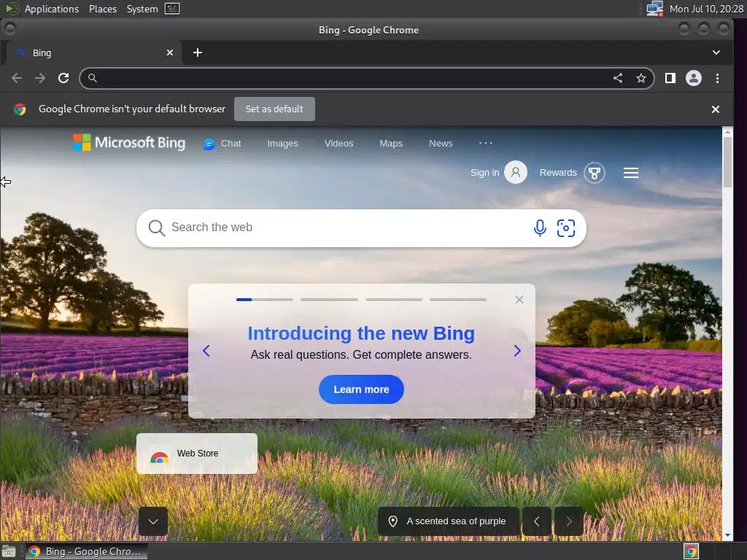
Task: Show previous promo slide in card
Action: pyautogui.click(x=206, y=351)
